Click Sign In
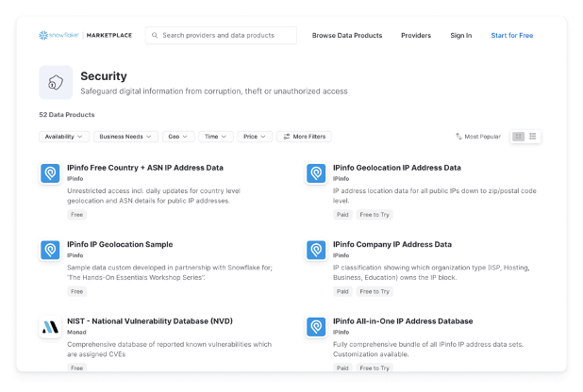Screen dimensions: 583x392 pos(461,35)
